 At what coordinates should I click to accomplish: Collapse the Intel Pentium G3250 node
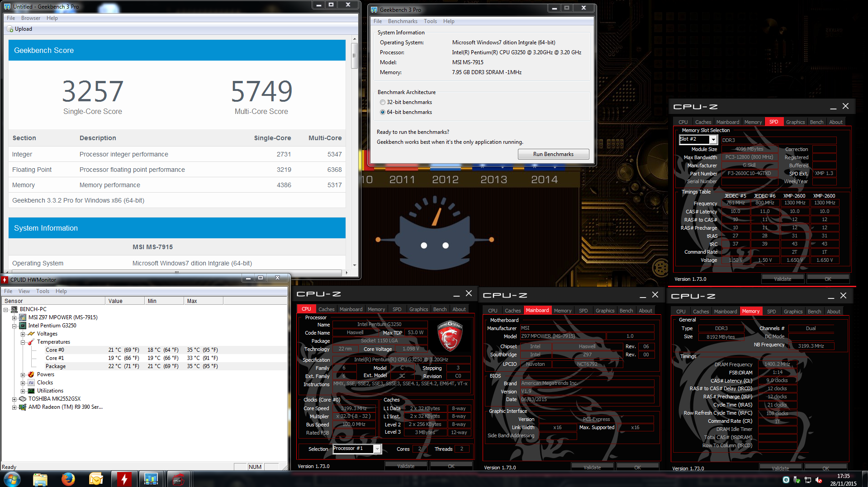(14, 326)
